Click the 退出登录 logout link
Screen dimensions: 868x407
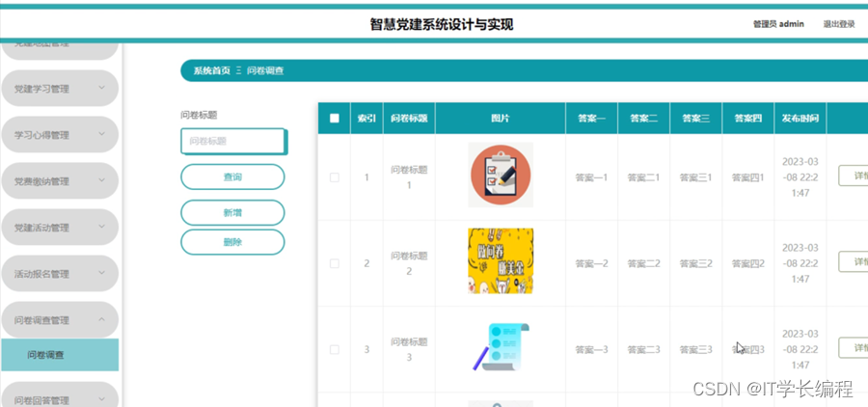coord(839,24)
